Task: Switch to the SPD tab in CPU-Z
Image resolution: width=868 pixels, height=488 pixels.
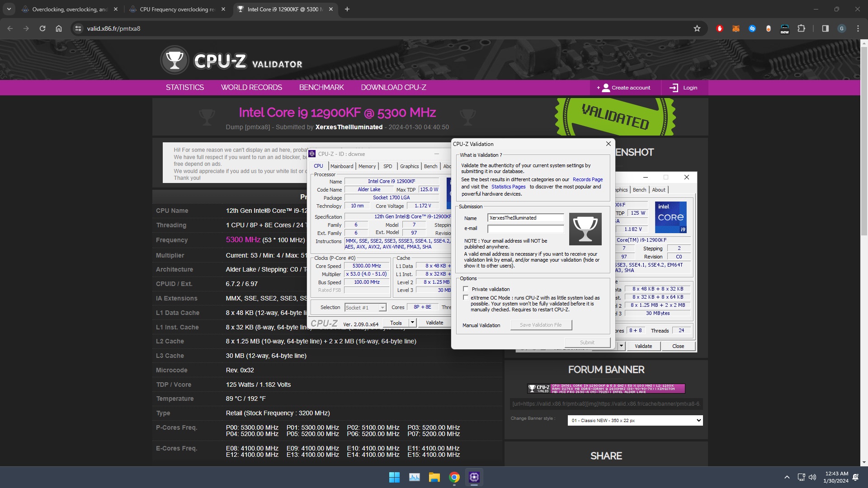Action: [x=388, y=166]
